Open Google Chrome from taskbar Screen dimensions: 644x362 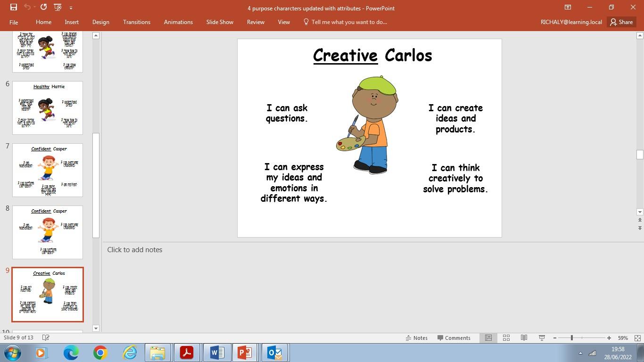click(100, 353)
